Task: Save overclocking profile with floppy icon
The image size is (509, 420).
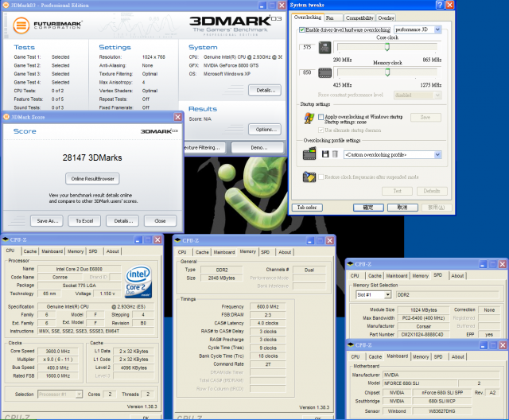Action: [x=325, y=154]
